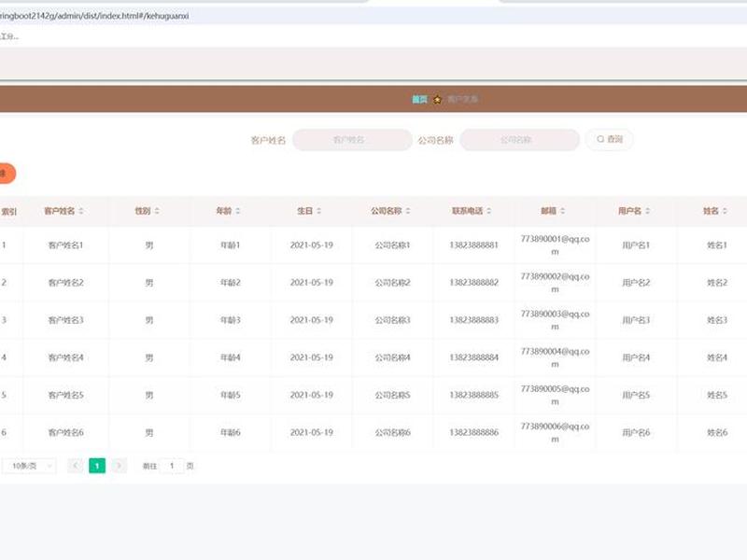Screen dimensions: 747x560
Task: Click the browser address bar URL
Action: pyautogui.click(x=94, y=16)
